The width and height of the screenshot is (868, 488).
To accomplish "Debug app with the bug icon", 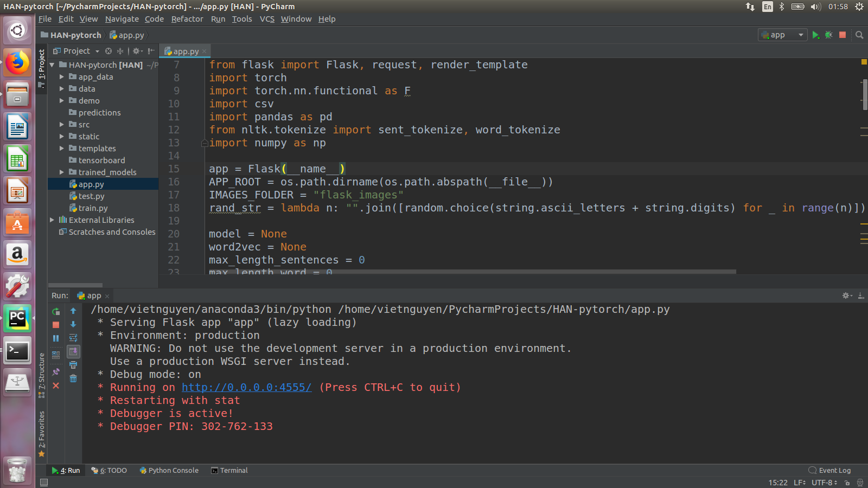I will click(x=829, y=35).
